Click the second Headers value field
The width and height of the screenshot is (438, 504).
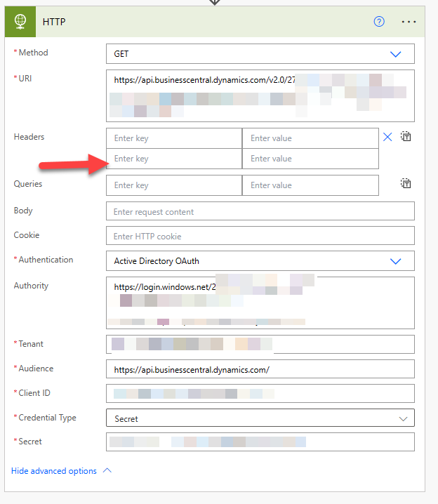(x=310, y=159)
